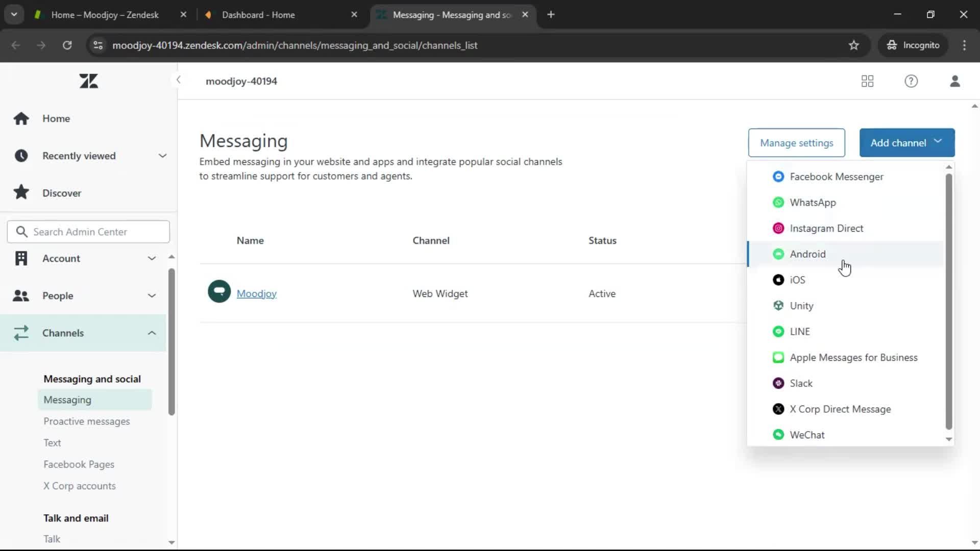Select WhatsApp from the channel list
The width and height of the screenshot is (980, 551).
845,203
